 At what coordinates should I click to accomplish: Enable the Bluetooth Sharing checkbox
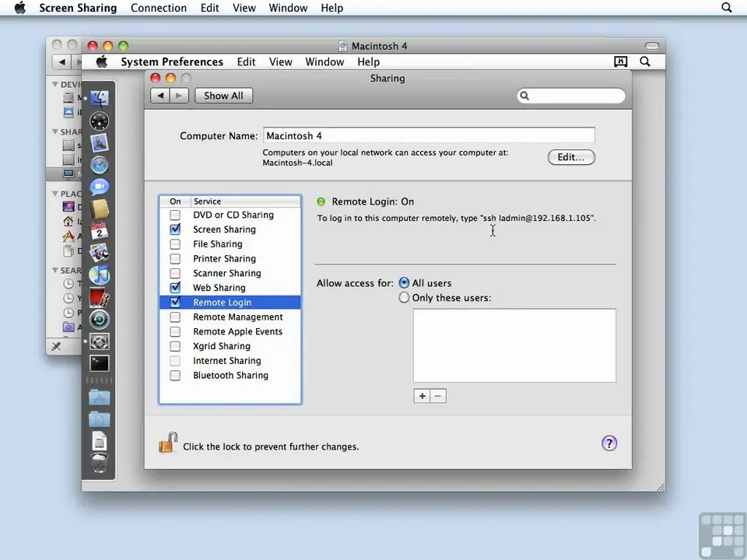pos(175,375)
